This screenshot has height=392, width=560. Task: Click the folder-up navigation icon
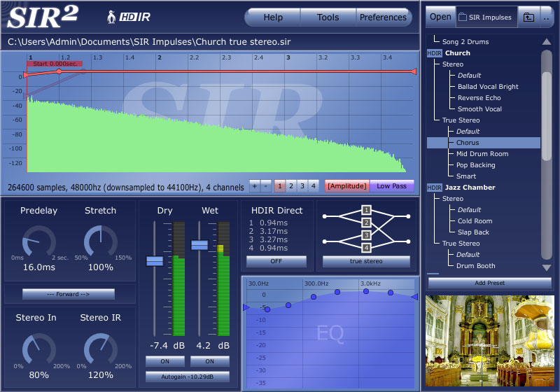[528, 17]
